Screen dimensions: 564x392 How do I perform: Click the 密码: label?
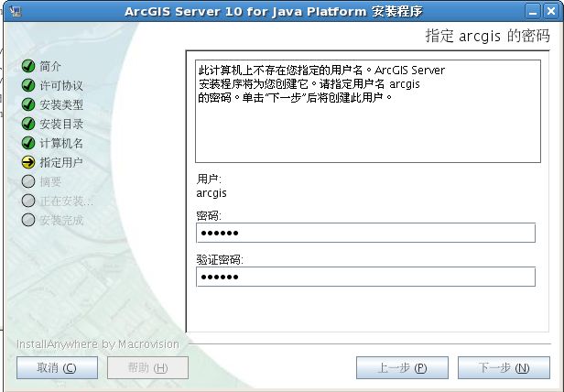(x=209, y=216)
